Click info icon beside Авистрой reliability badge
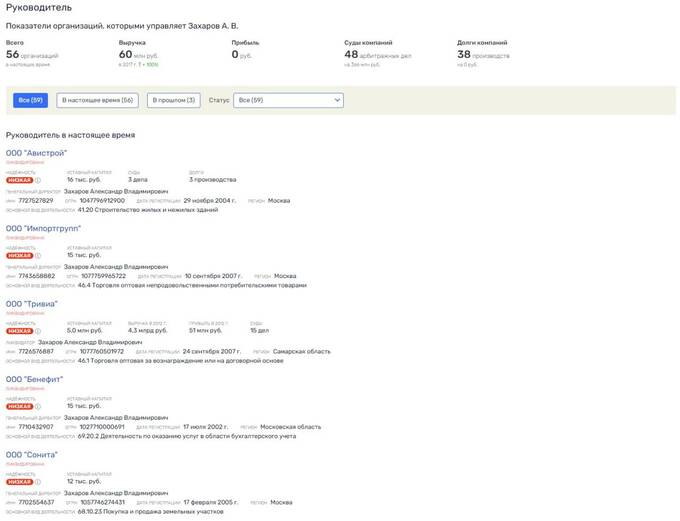This screenshot has height=521, width=680. click(x=38, y=180)
